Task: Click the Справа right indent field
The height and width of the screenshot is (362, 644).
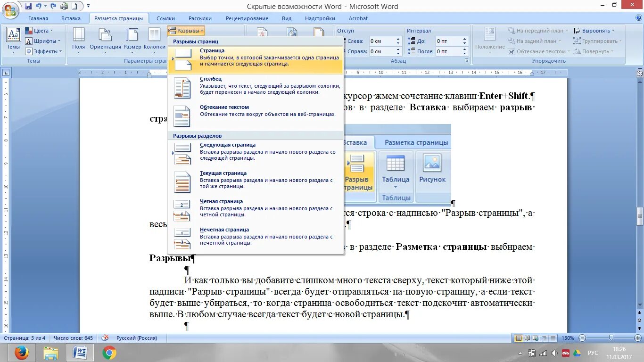Action: 381,51
